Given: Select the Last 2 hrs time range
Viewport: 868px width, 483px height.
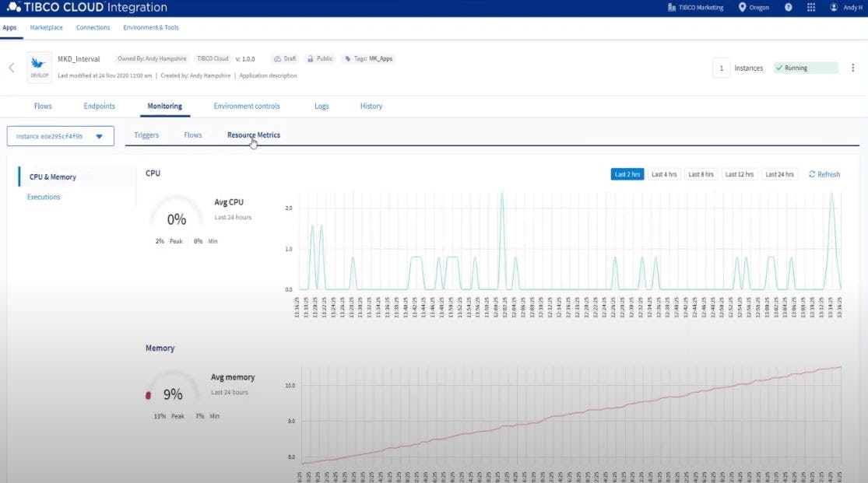Looking at the screenshot, I should coord(627,174).
